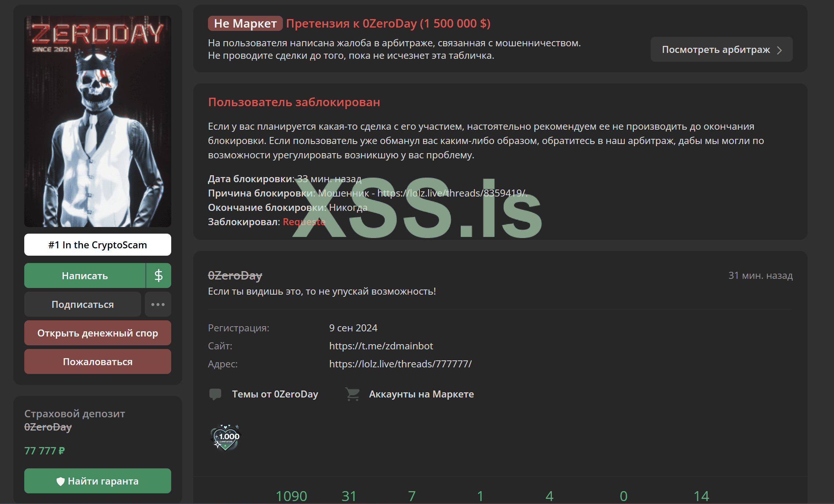Click the Пожаловаться report button
The height and width of the screenshot is (504, 834).
coord(98,362)
